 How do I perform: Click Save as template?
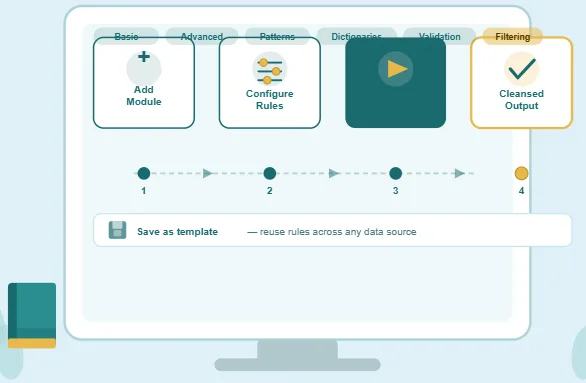(178, 232)
